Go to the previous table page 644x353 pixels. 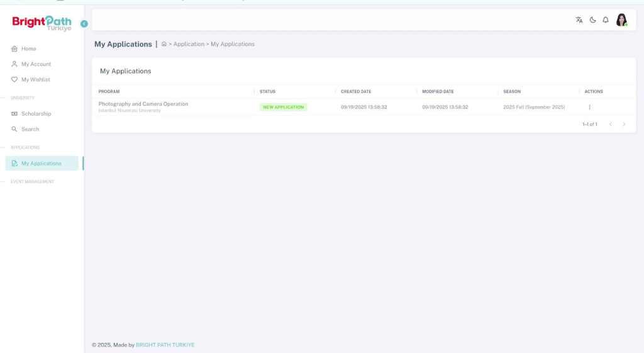click(610, 125)
